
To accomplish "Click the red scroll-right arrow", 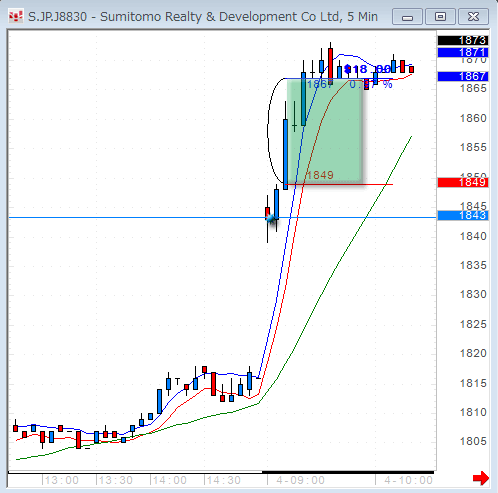I will click(481, 478).
